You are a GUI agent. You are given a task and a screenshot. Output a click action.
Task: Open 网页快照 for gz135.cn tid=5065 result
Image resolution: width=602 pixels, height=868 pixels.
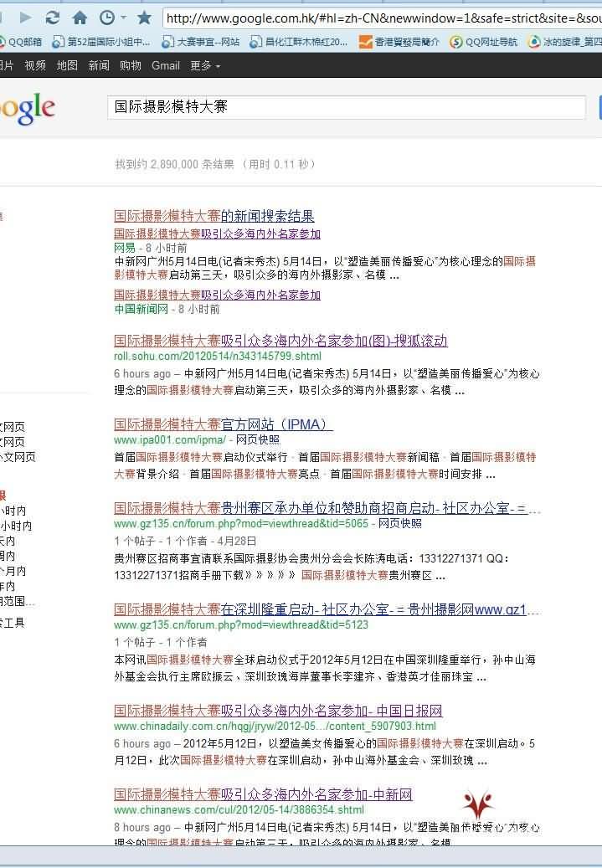click(400, 524)
